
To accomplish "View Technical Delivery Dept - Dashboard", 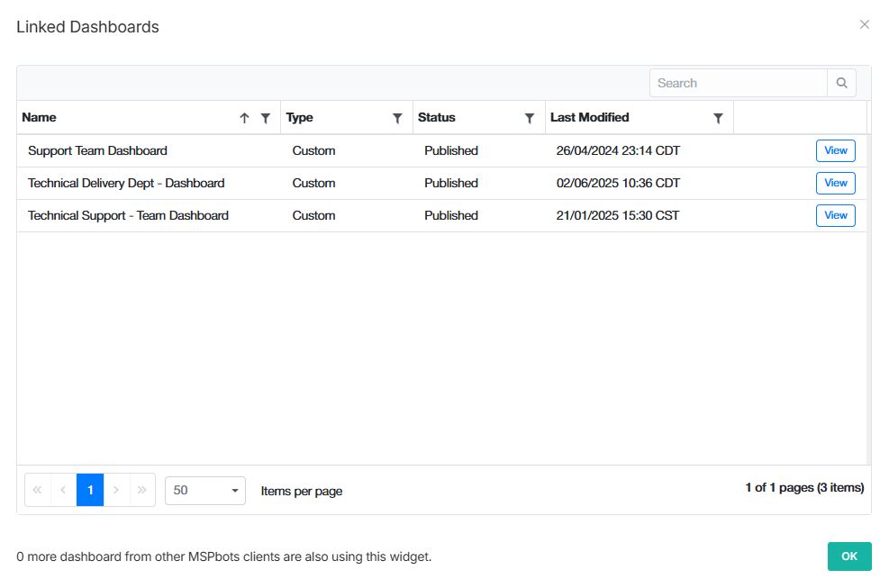I will pyautogui.click(x=835, y=183).
